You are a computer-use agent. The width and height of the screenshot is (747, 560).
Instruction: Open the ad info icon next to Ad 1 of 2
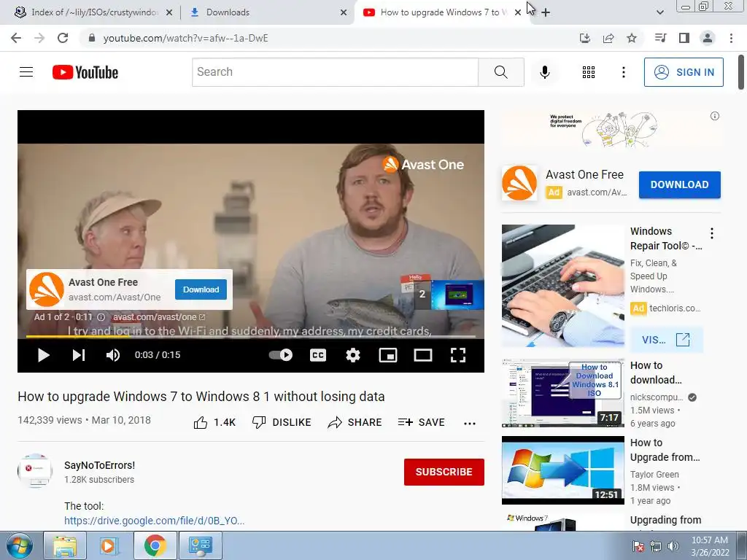101,317
